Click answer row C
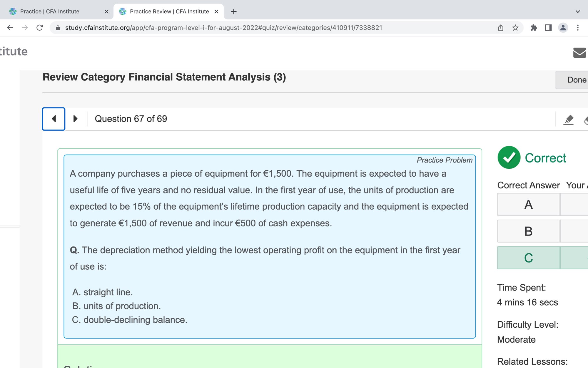 pos(528,258)
